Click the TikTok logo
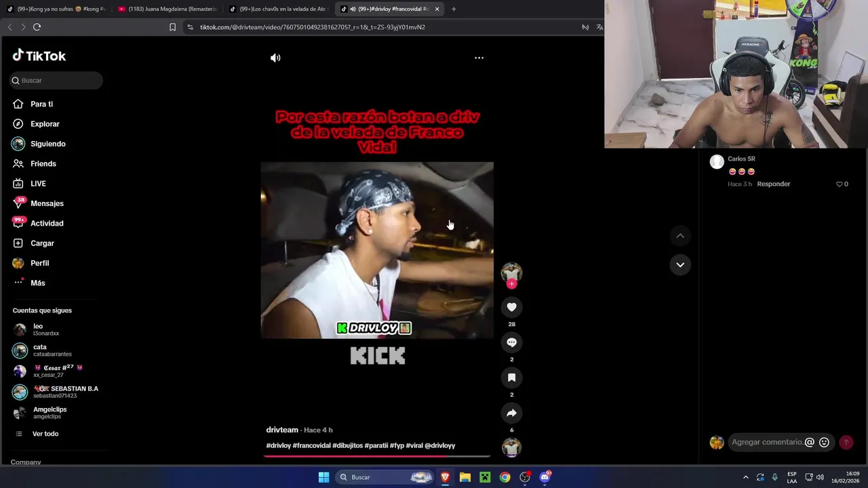 coord(39,56)
